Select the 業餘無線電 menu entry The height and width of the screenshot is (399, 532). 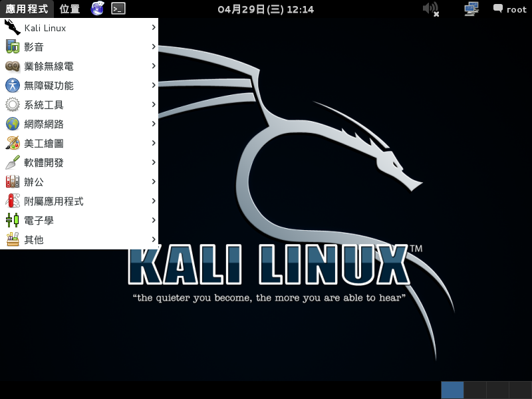pos(49,66)
